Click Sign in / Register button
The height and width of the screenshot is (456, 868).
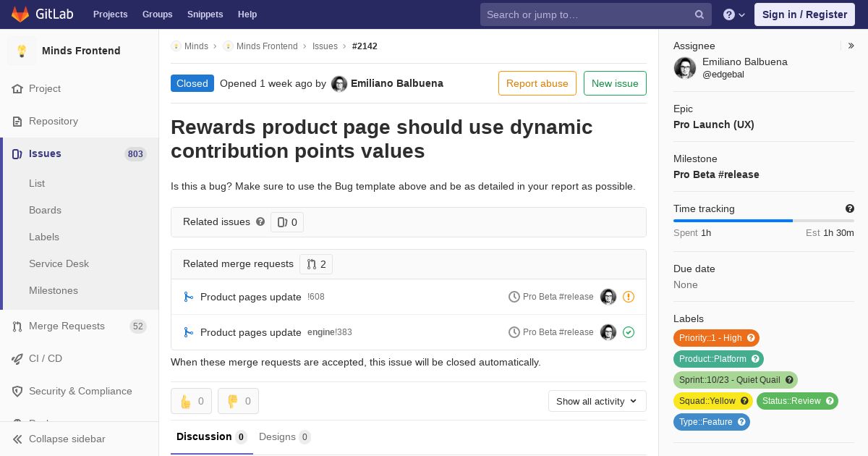click(x=804, y=14)
